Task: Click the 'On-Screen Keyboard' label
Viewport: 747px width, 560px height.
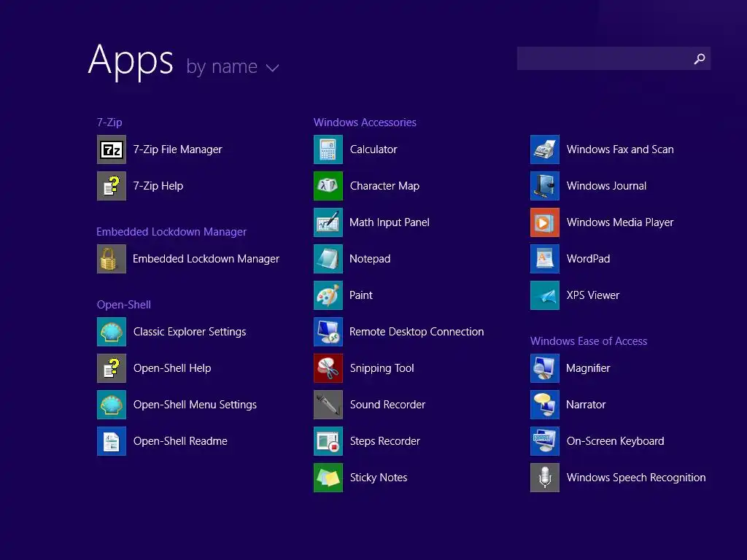Action: 616,441
